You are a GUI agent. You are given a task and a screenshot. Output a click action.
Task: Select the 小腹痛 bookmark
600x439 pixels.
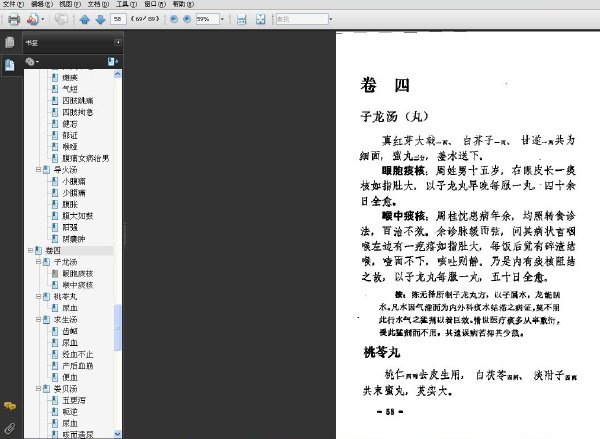[x=74, y=181]
